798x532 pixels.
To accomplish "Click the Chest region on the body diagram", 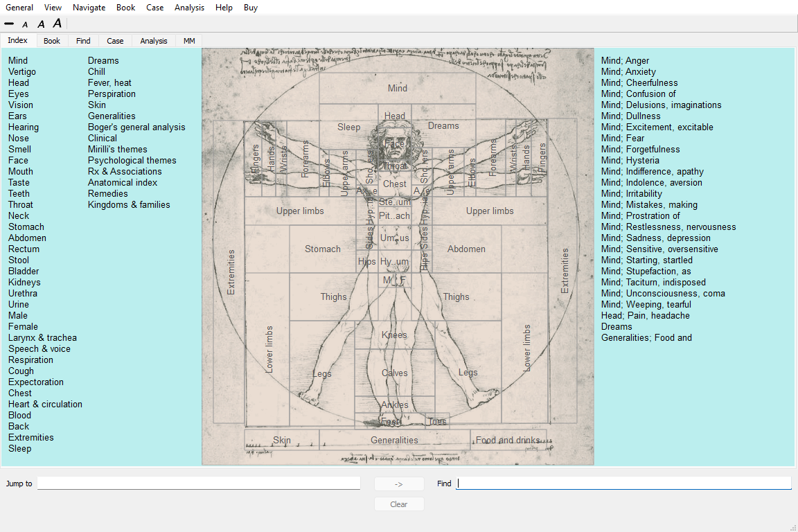I will pyautogui.click(x=394, y=184).
